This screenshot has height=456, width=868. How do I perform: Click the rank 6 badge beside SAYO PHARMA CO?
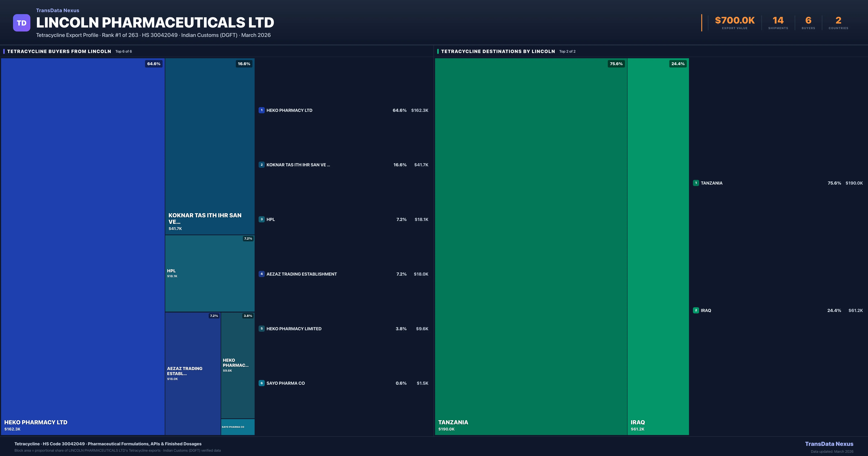pos(262,383)
